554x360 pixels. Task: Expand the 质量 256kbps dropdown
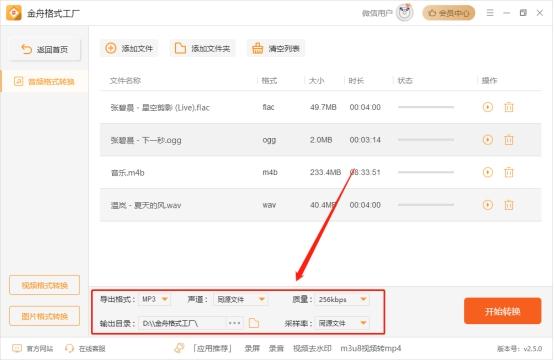click(342, 299)
